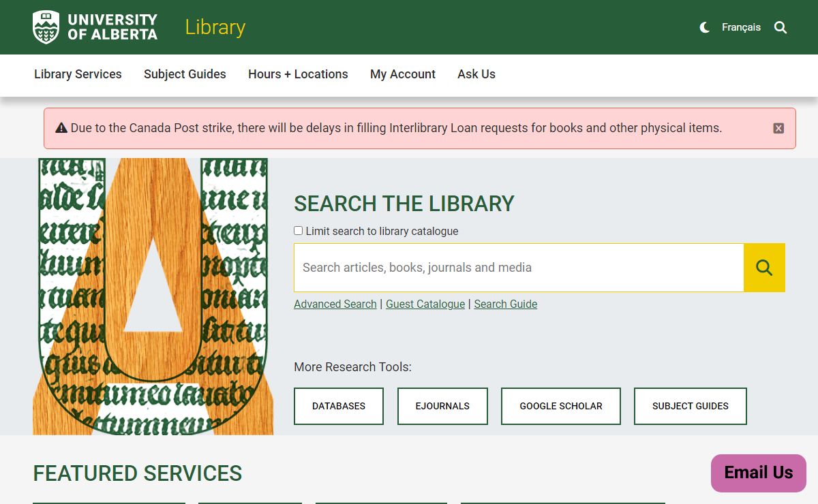Enable Limit search to library catalogue checkbox
Viewport: 818px width, 504px height.
298,231
